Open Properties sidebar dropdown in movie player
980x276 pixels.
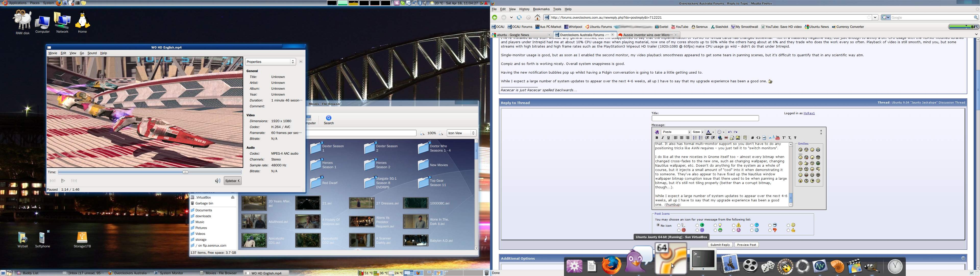tap(270, 62)
